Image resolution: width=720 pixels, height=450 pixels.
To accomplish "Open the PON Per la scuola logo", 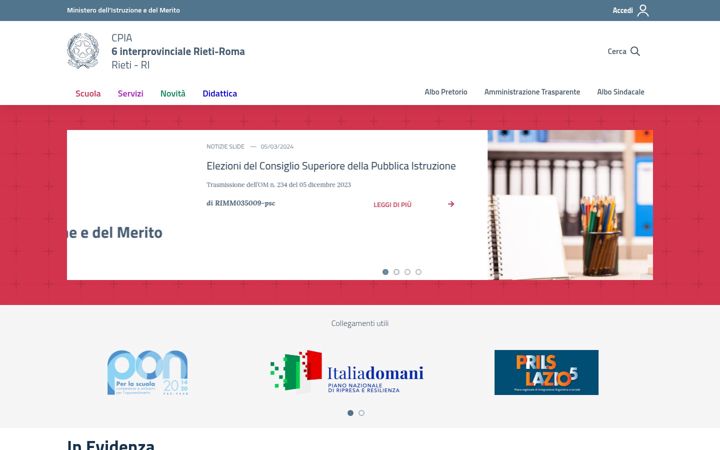I will coord(148,372).
